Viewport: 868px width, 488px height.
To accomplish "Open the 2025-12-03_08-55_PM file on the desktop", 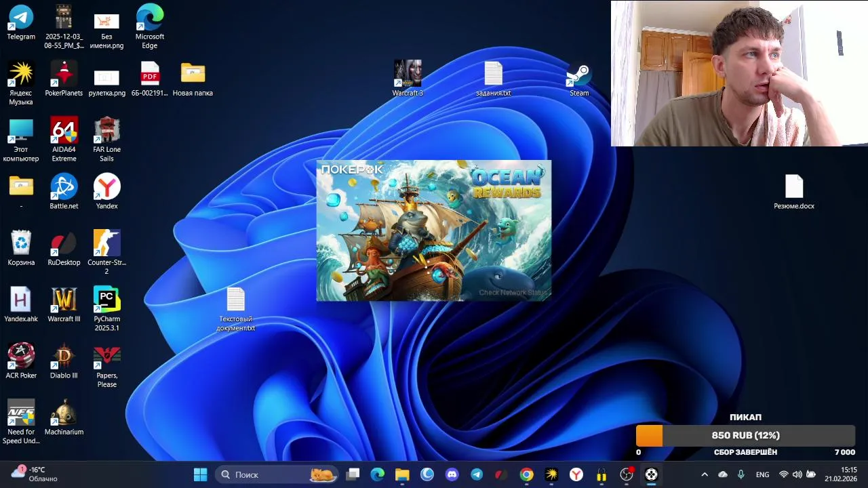I will (64, 26).
